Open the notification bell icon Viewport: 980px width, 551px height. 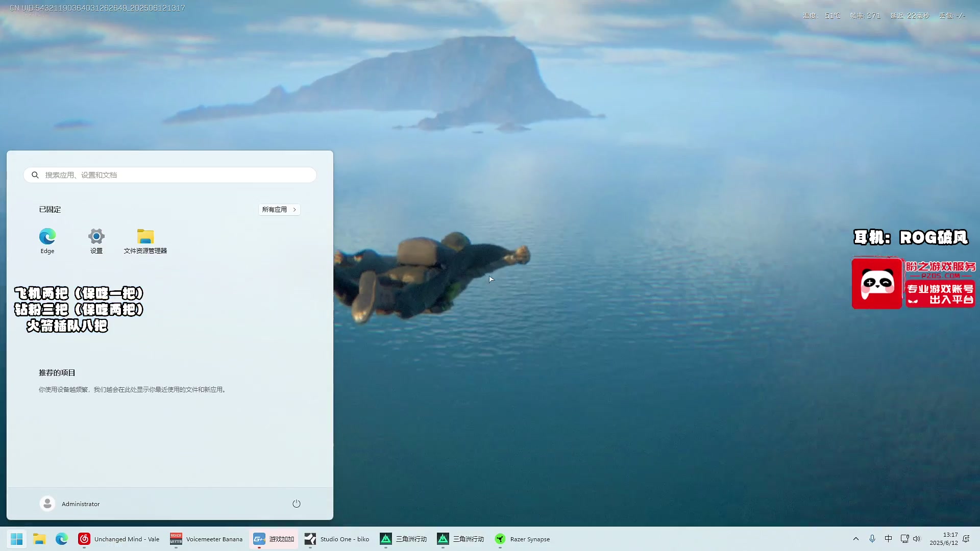[x=966, y=539]
